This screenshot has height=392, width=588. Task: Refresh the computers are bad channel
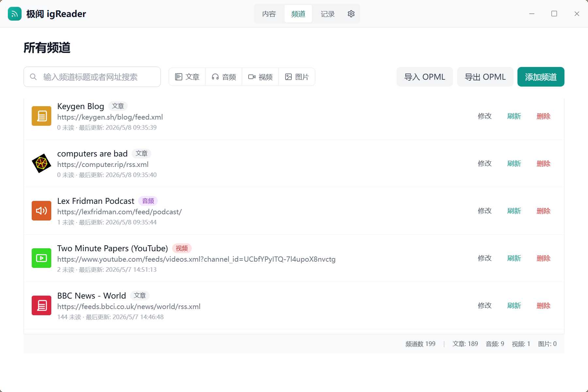coord(514,163)
